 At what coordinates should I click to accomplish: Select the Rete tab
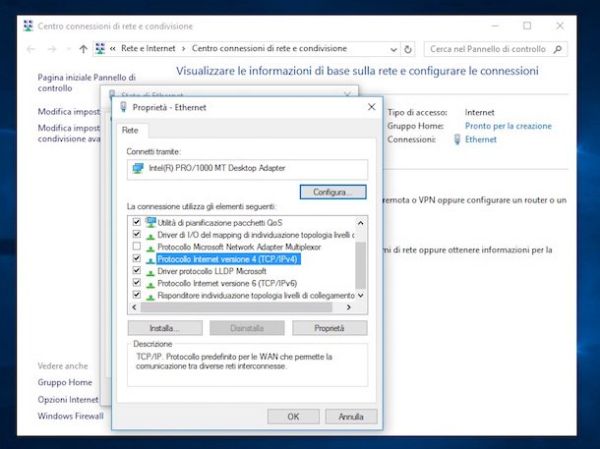(x=129, y=130)
